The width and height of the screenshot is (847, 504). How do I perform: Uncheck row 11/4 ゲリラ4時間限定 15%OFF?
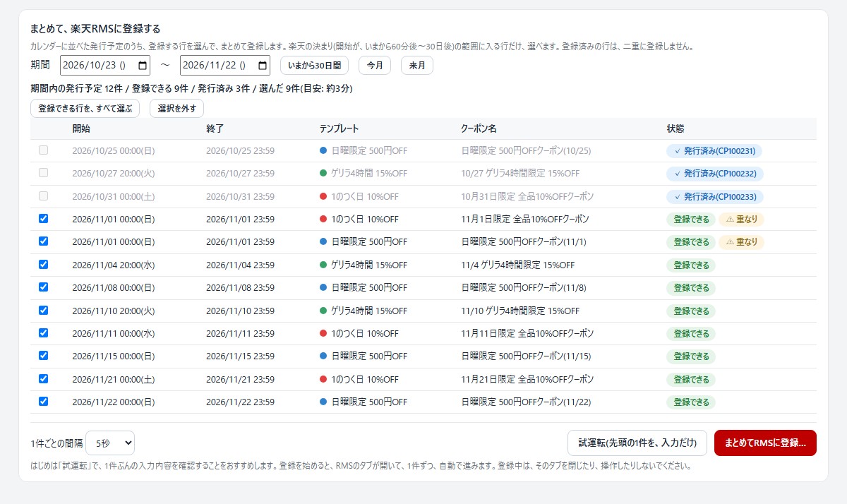tap(44, 265)
